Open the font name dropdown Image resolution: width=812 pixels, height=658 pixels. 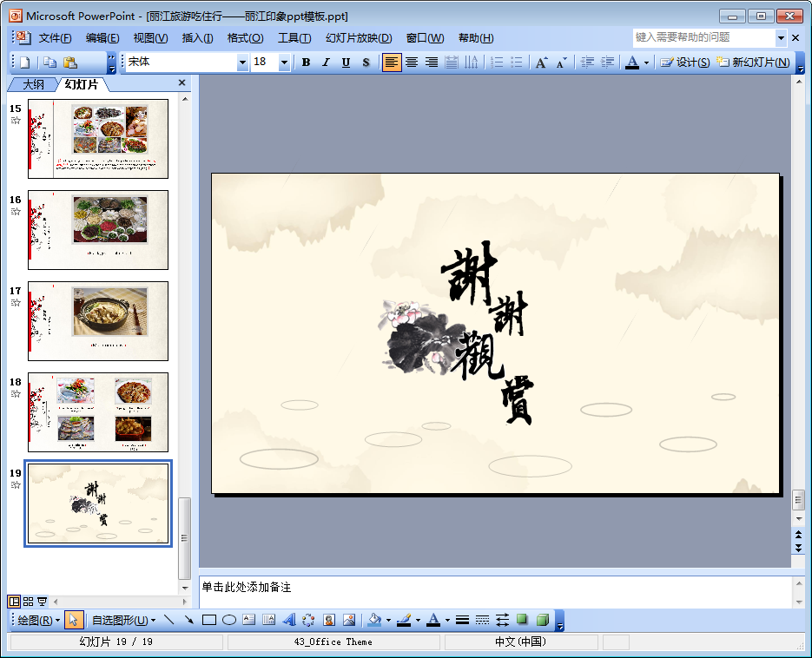pos(241,63)
